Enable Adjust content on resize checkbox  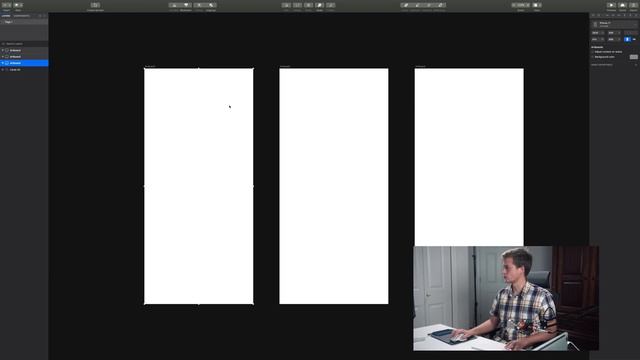[592, 52]
